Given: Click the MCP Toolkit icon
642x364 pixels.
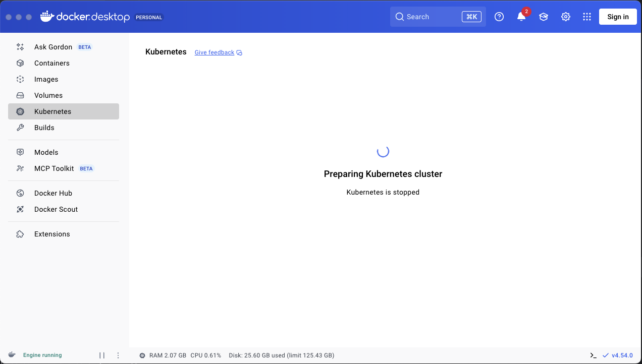Looking at the screenshot, I should point(20,168).
